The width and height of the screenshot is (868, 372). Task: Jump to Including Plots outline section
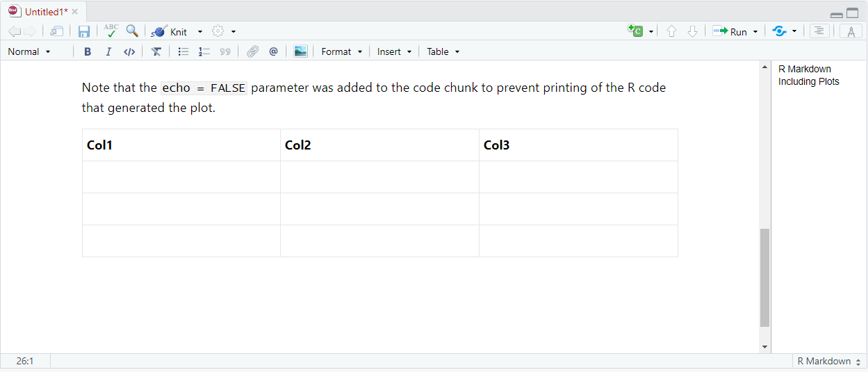(808, 81)
